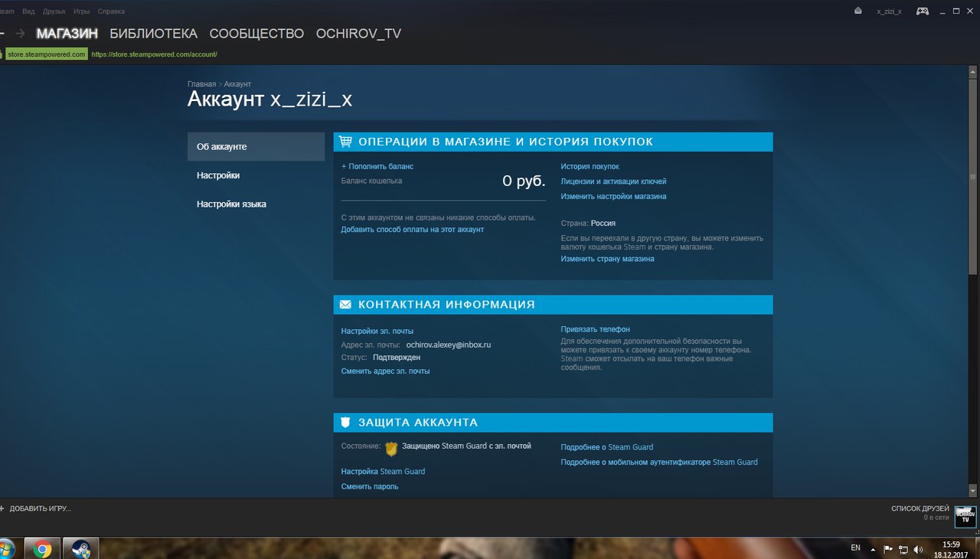Click the store.steampowered.com site badge
The width and height of the screenshot is (980, 559).
pyautogui.click(x=46, y=54)
